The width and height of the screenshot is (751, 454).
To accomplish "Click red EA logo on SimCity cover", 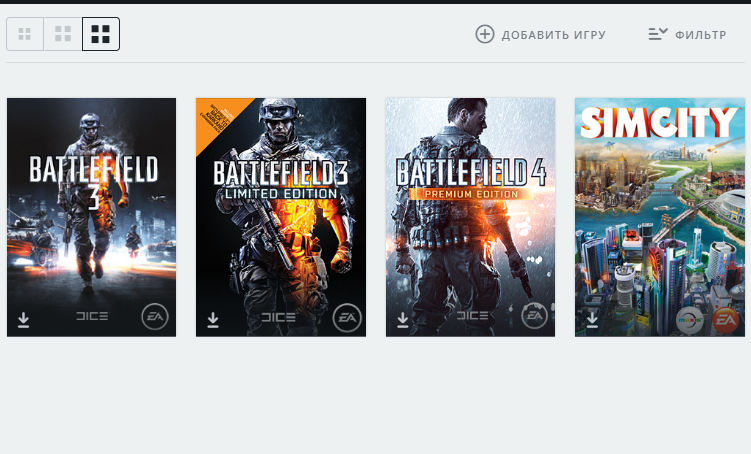I will click(x=726, y=319).
